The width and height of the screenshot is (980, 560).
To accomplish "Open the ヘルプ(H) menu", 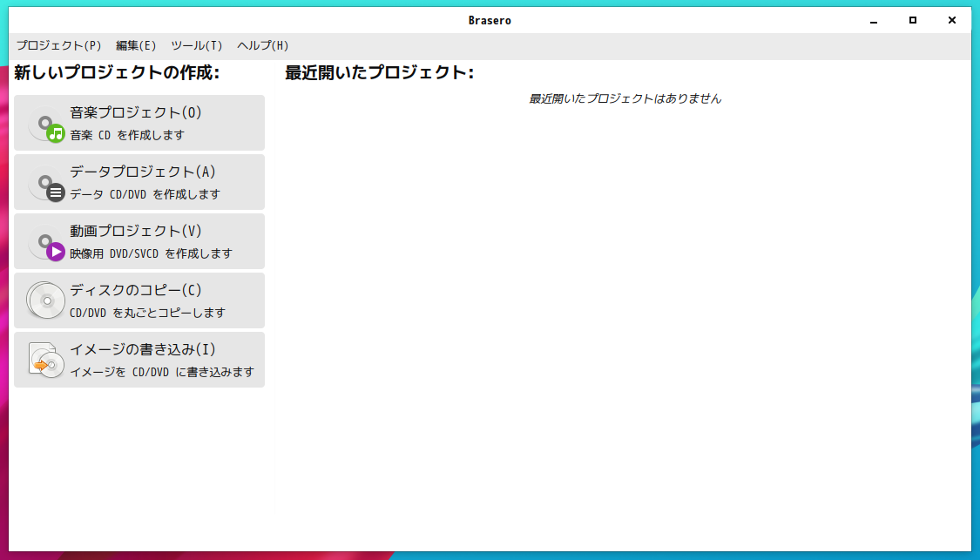I will coord(262,45).
